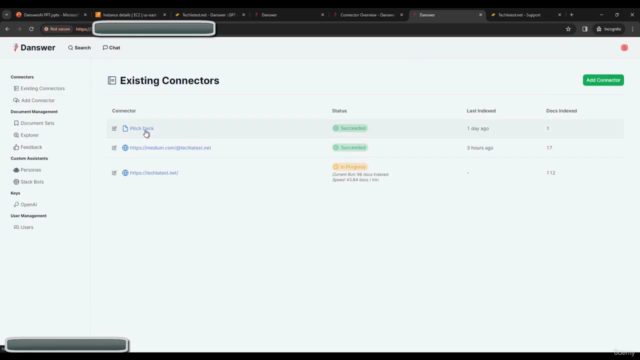
Task: Click the Last Indexed column header
Action: click(x=481, y=111)
